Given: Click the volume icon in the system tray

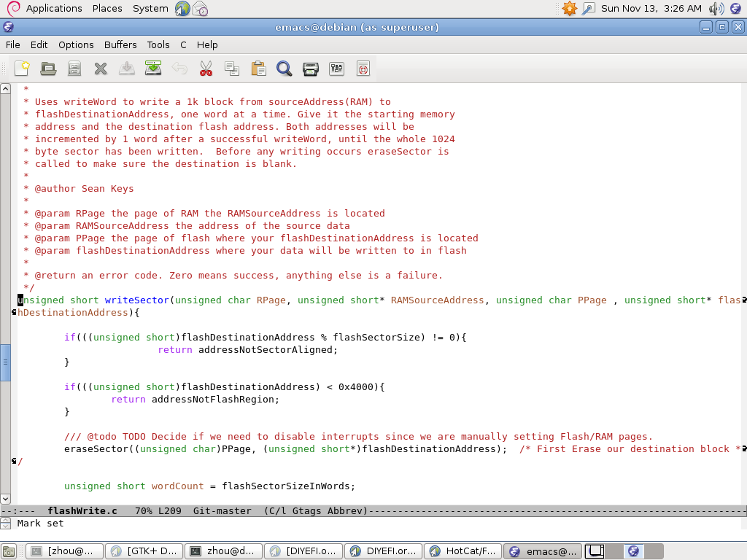Looking at the screenshot, I should coord(716,9).
